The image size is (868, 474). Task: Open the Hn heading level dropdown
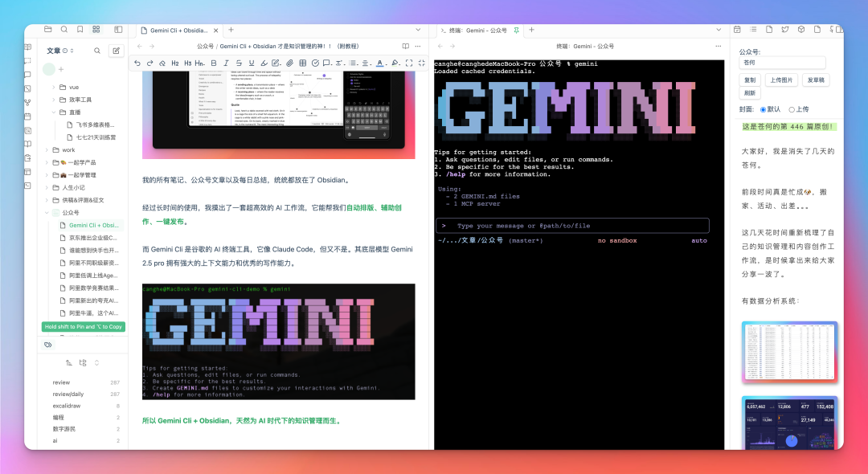(x=200, y=63)
